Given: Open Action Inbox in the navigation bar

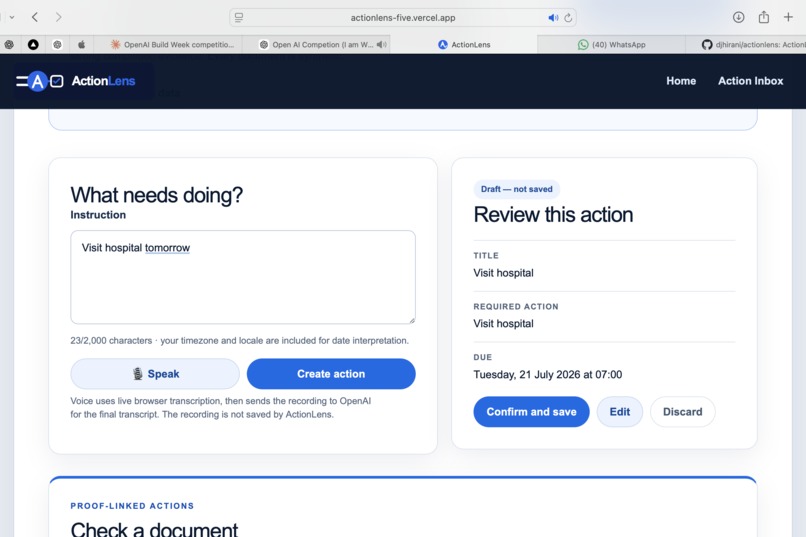Looking at the screenshot, I should 750,81.
